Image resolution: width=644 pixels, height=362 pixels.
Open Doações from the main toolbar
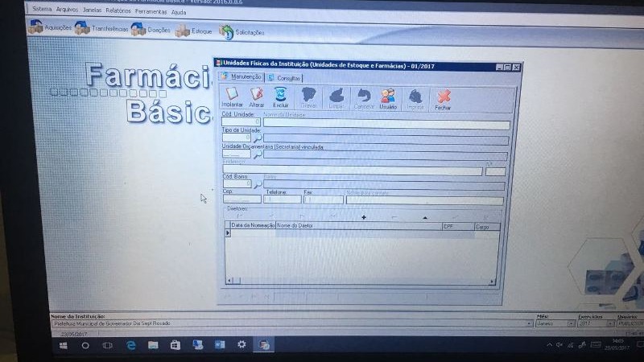[x=151, y=30]
